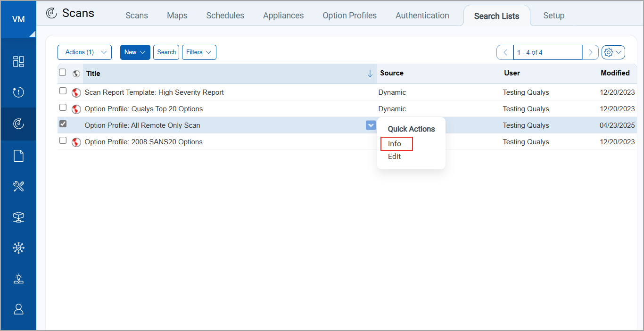Open the Reports document sidebar icon

pos(18,156)
